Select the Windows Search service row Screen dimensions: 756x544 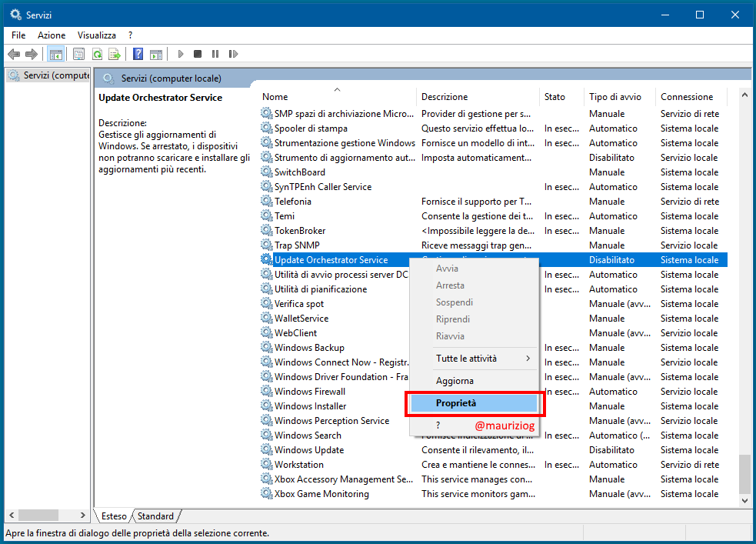point(493,435)
